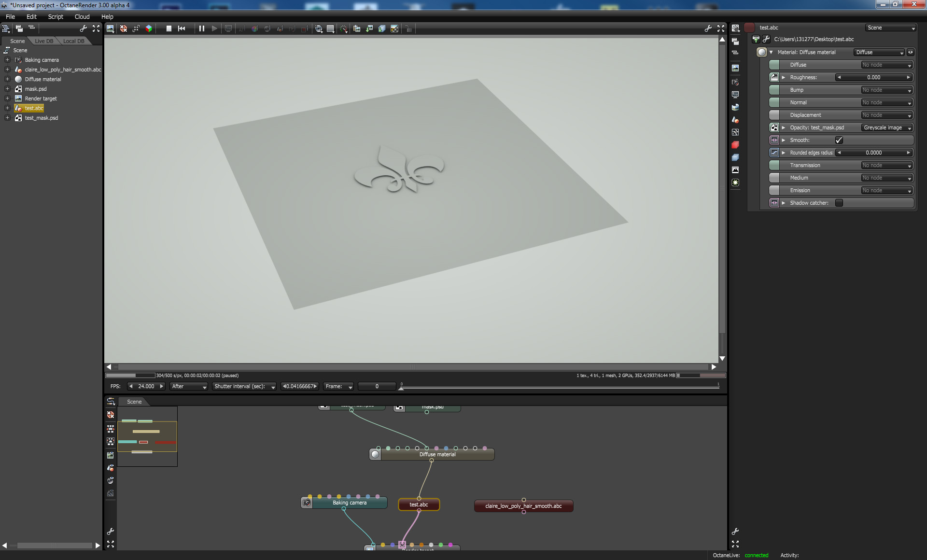This screenshot has width=927, height=560.
Task: Click the lock viewport icon
Action: coord(408,29)
